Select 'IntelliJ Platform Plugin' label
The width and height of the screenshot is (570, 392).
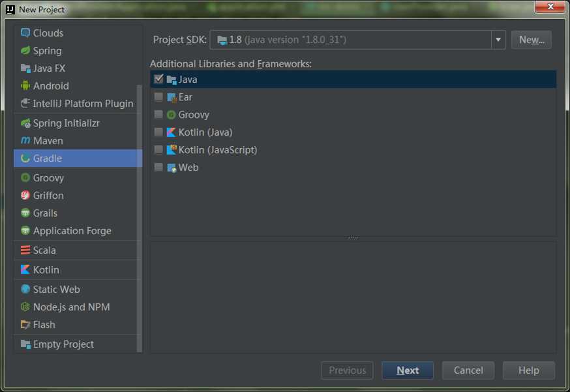[83, 104]
